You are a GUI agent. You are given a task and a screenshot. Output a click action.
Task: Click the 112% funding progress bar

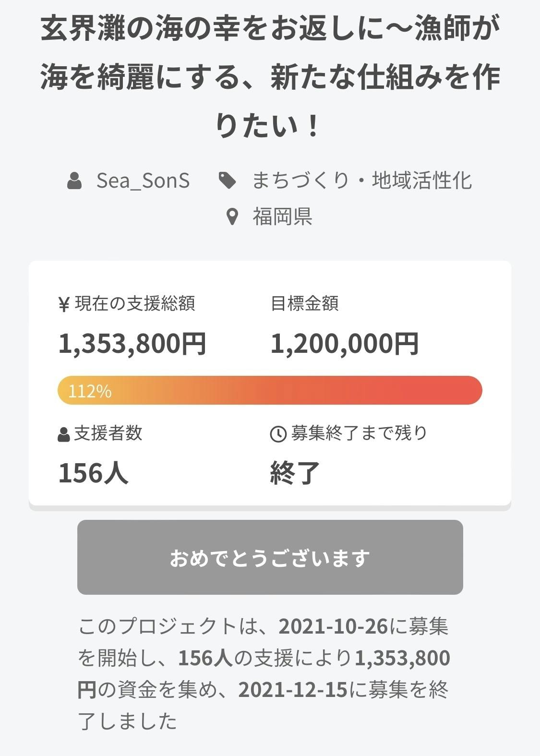point(270,390)
